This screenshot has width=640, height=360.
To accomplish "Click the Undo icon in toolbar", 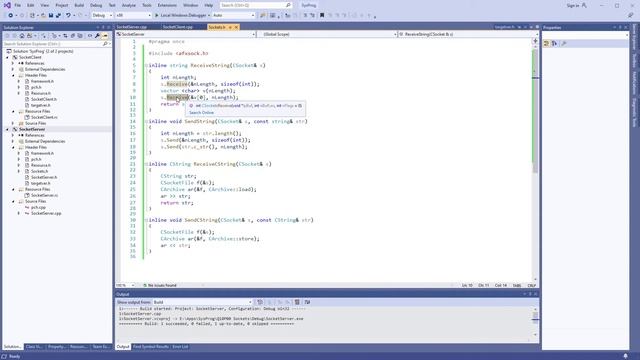I will (x=68, y=15).
